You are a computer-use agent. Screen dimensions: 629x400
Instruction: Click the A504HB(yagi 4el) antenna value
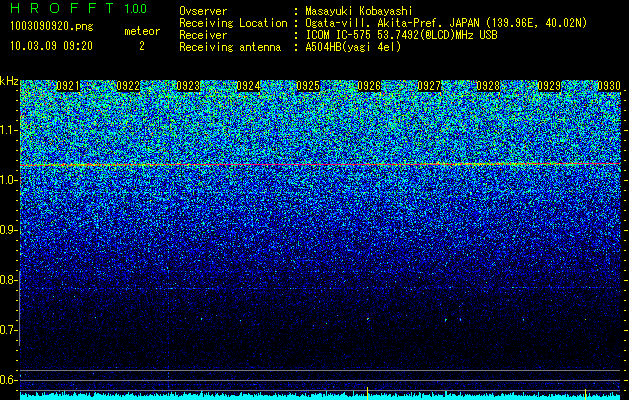pyautogui.click(x=353, y=47)
